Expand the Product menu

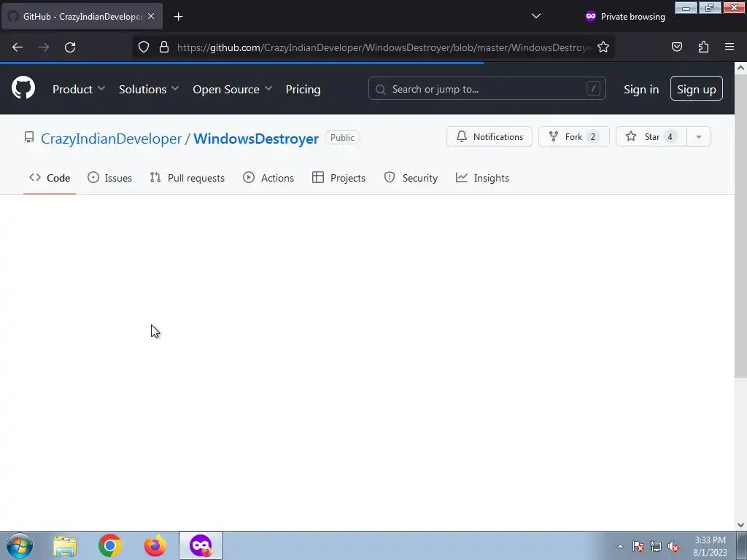[x=79, y=89]
